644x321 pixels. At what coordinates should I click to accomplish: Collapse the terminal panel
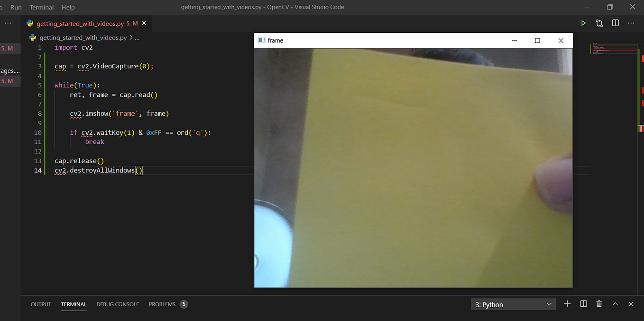click(x=631, y=304)
